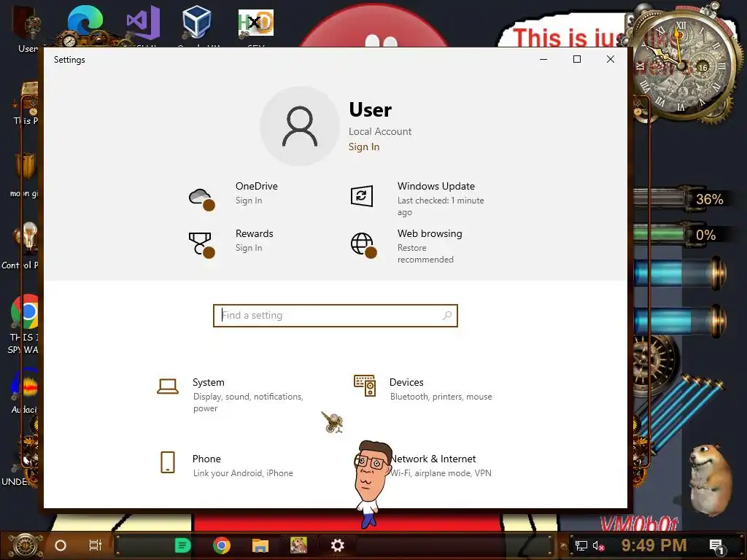Viewport: 747px width, 560px height.
Task: Open the Windows Update title link
Action: (436, 186)
